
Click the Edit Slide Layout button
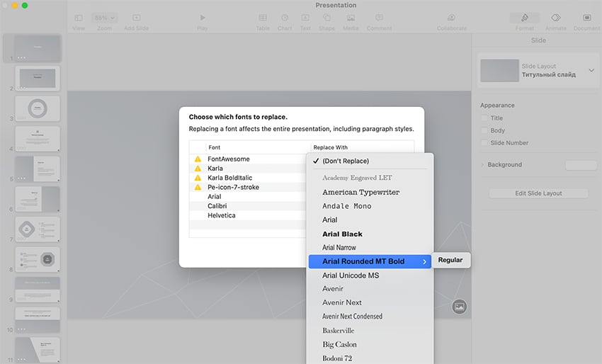pos(538,193)
